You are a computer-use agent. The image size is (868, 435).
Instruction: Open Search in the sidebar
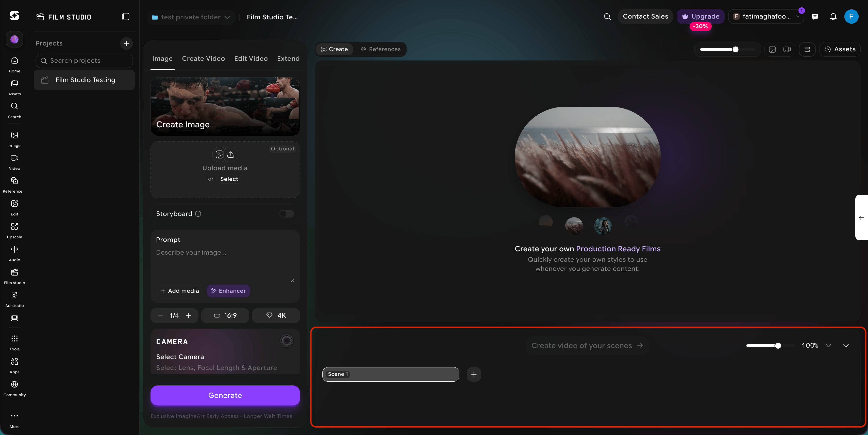[x=14, y=110]
